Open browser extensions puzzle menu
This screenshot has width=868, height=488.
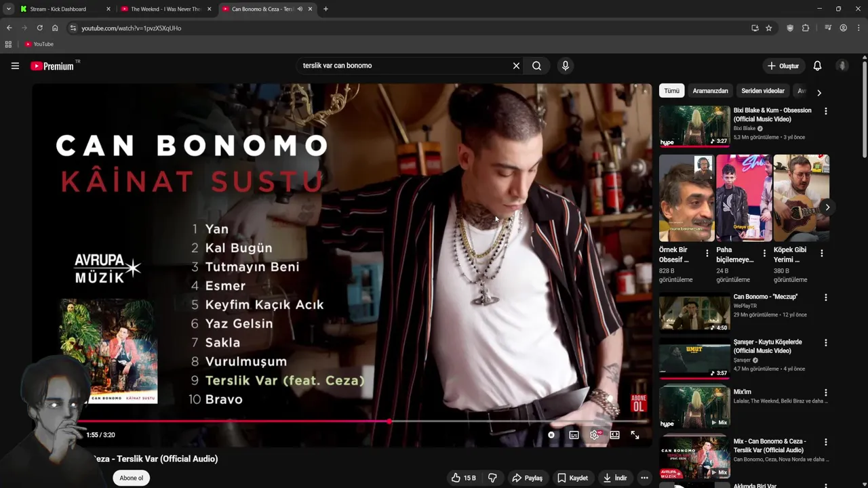(806, 28)
